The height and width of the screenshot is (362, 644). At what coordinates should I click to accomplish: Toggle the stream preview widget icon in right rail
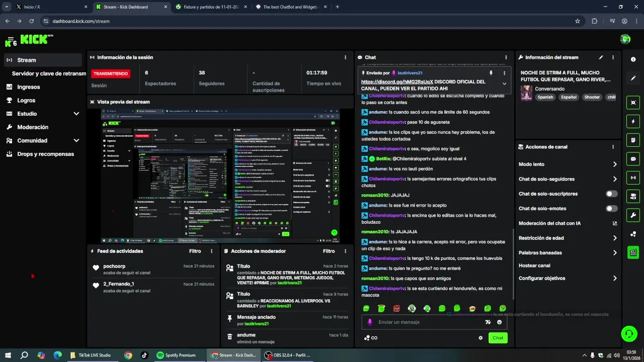[633, 103]
